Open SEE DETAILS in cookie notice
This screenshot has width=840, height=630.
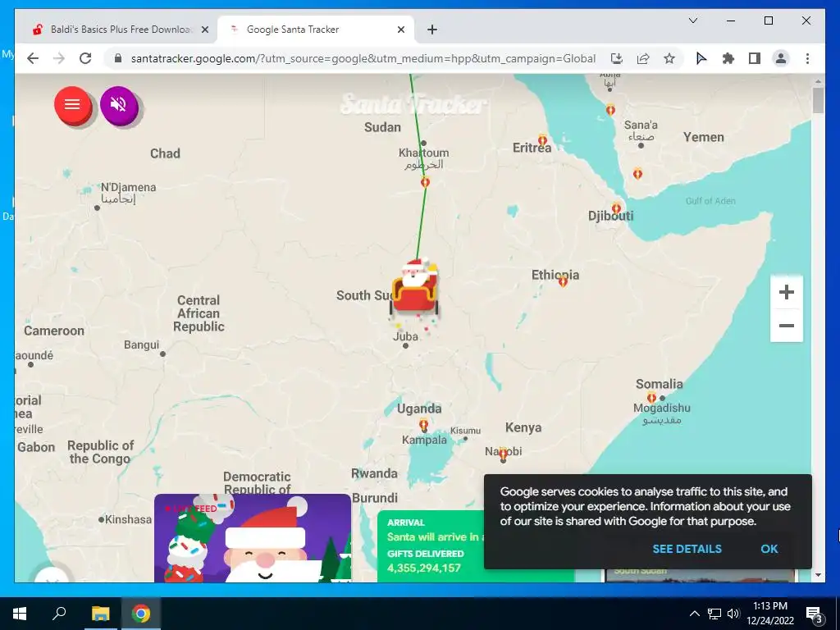(687, 549)
